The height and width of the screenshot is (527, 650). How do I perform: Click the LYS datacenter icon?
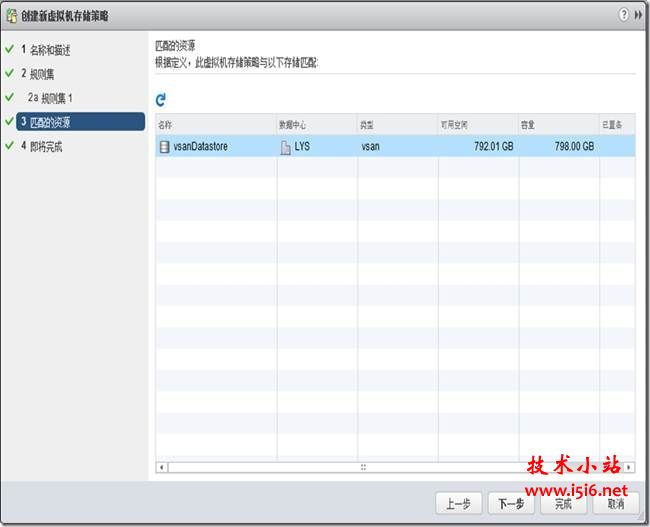pos(285,147)
